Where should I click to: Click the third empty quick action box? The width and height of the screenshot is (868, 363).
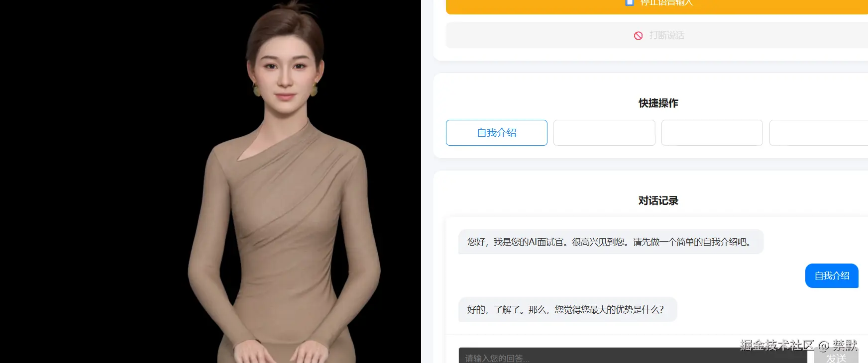coord(712,133)
